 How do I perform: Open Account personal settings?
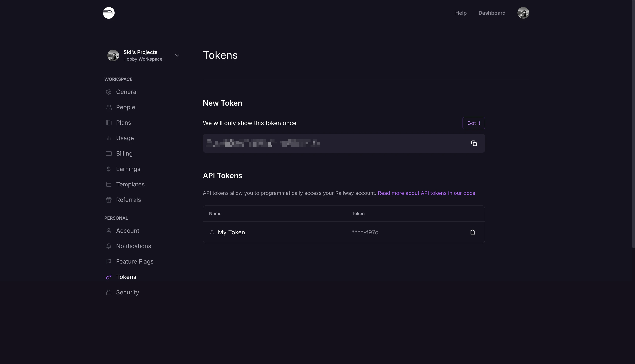(128, 231)
